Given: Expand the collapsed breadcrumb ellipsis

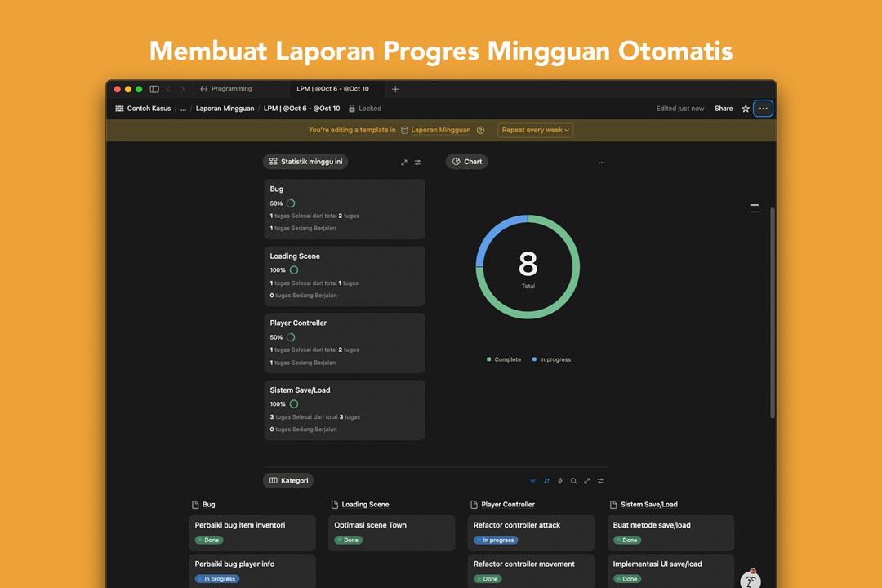Looking at the screenshot, I should [183, 109].
